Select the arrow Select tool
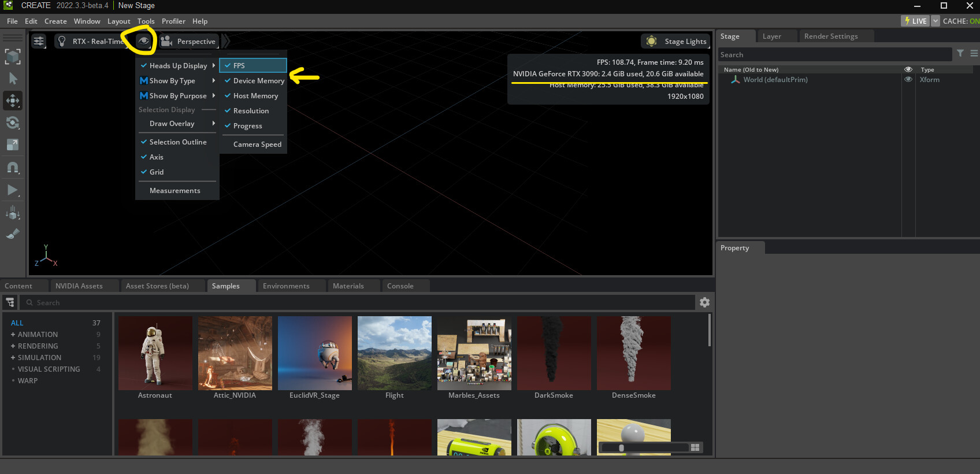Image resolution: width=980 pixels, height=474 pixels. click(13, 78)
